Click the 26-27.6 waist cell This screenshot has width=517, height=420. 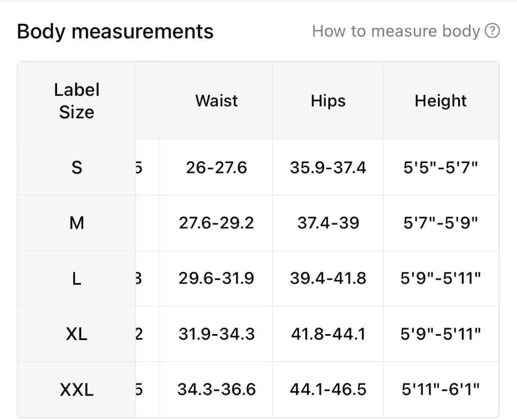pos(216,167)
